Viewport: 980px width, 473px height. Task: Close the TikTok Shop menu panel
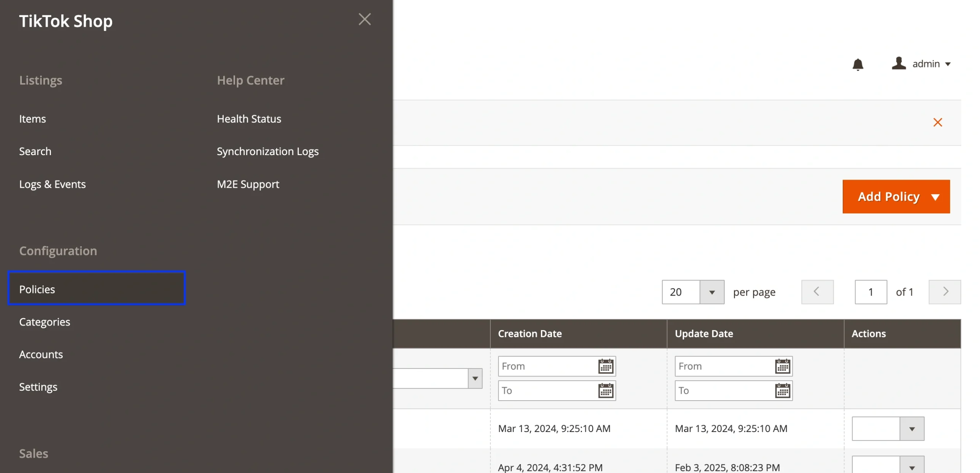pyautogui.click(x=364, y=19)
